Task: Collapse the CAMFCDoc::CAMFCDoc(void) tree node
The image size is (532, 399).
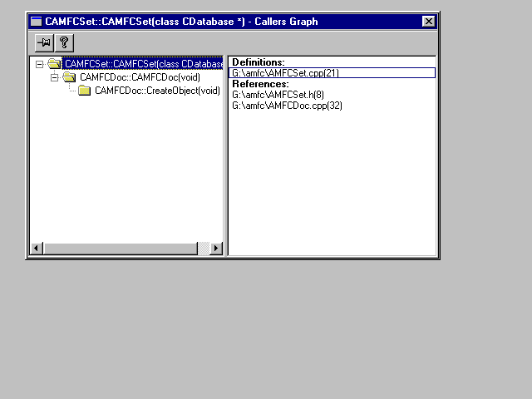Action: tap(55, 77)
